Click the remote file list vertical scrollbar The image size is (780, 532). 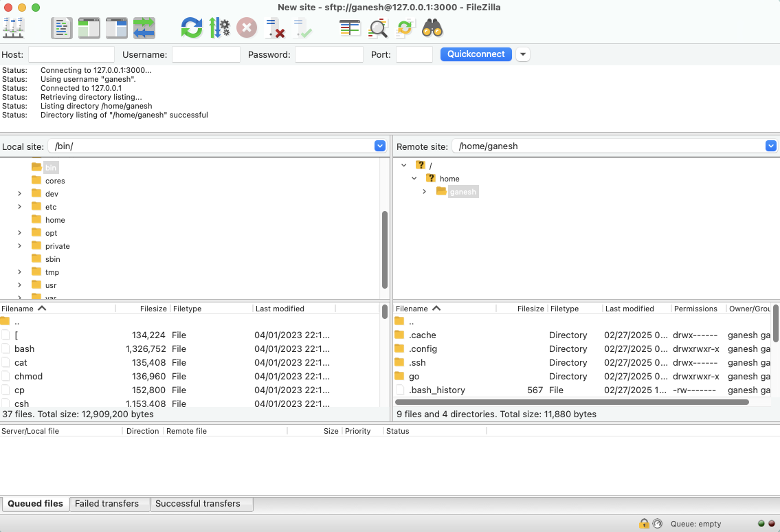[x=775, y=324]
